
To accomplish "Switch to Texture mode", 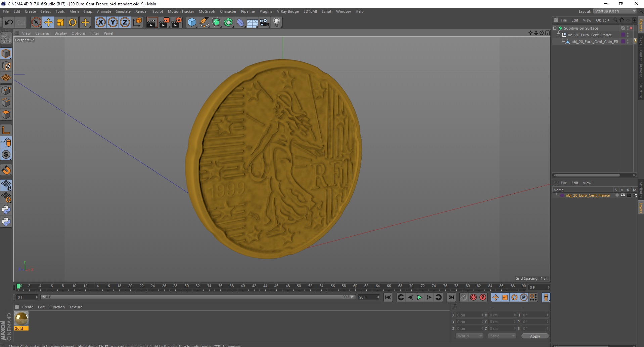I will tap(6, 66).
